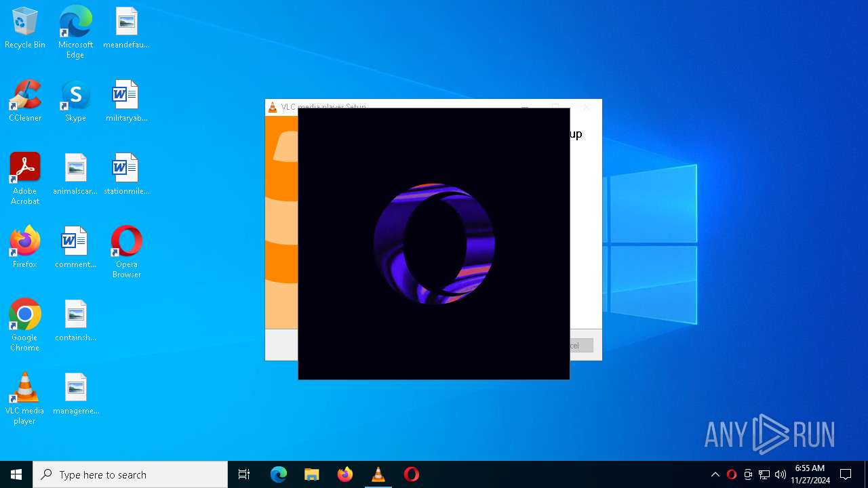
Task: Click the Opera logo splash animation
Action: click(x=434, y=244)
